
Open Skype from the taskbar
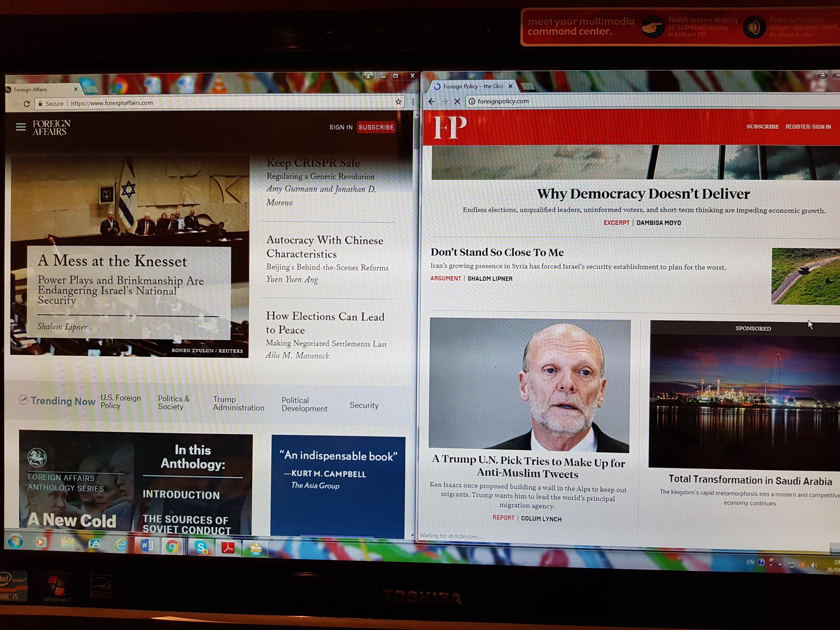click(x=201, y=547)
